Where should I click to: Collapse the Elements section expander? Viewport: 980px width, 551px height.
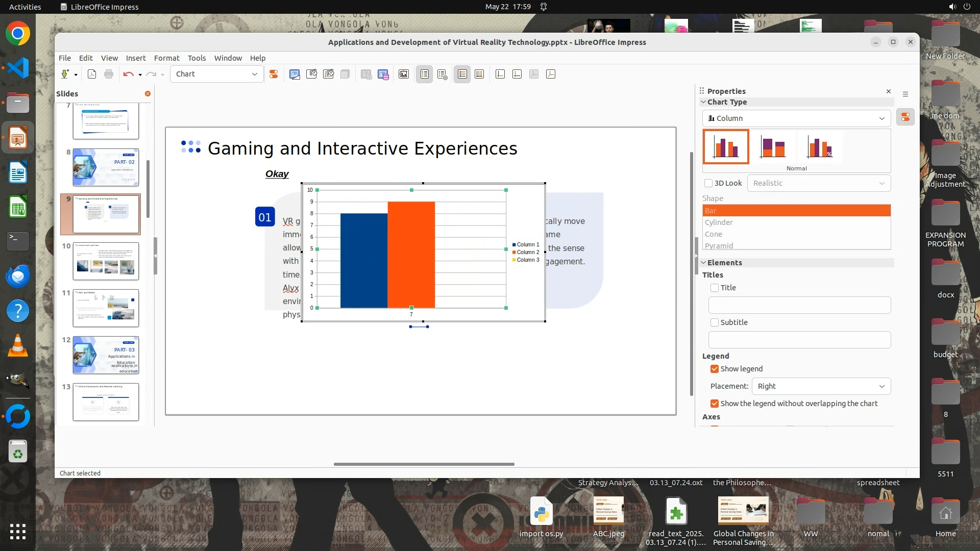pos(703,263)
